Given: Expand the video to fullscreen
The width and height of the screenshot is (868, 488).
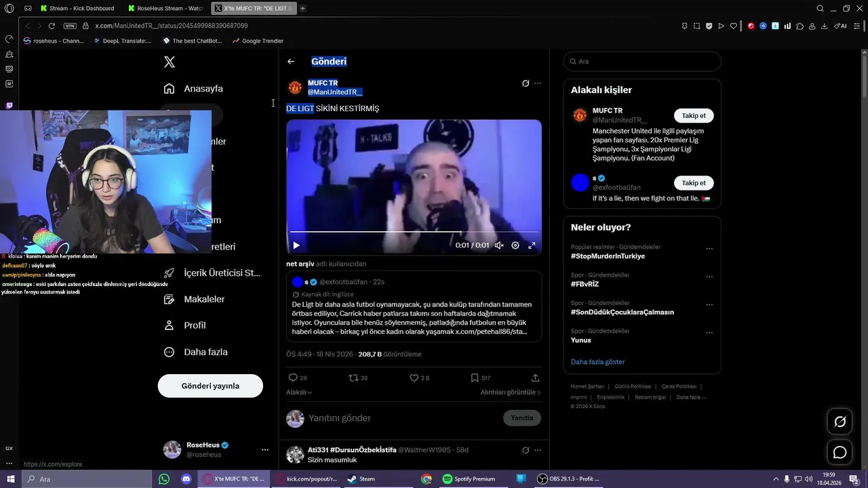Looking at the screenshot, I should [x=532, y=245].
